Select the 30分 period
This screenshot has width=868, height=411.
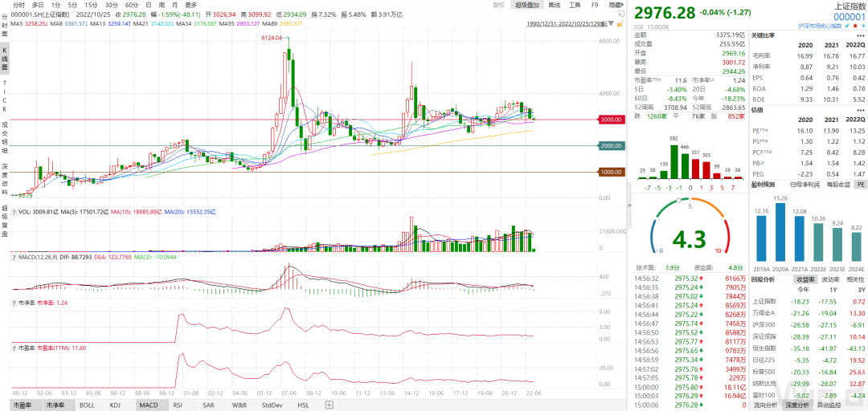pos(111,5)
